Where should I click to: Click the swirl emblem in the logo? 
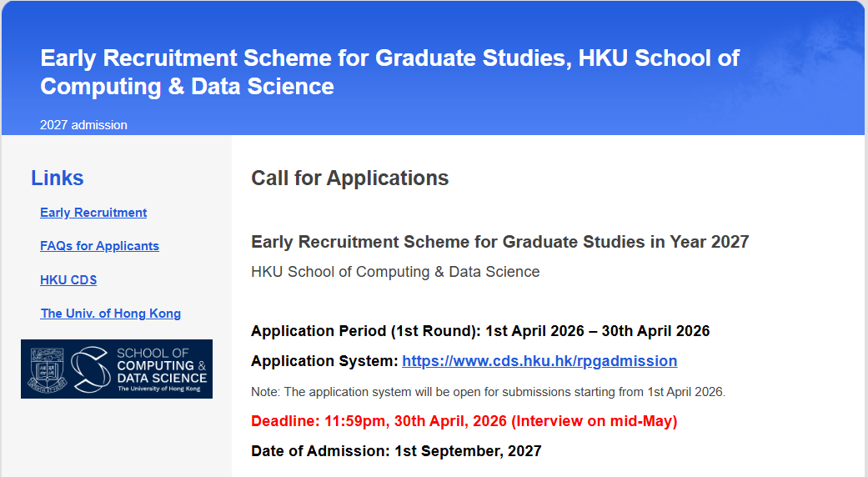tap(91, 369)
